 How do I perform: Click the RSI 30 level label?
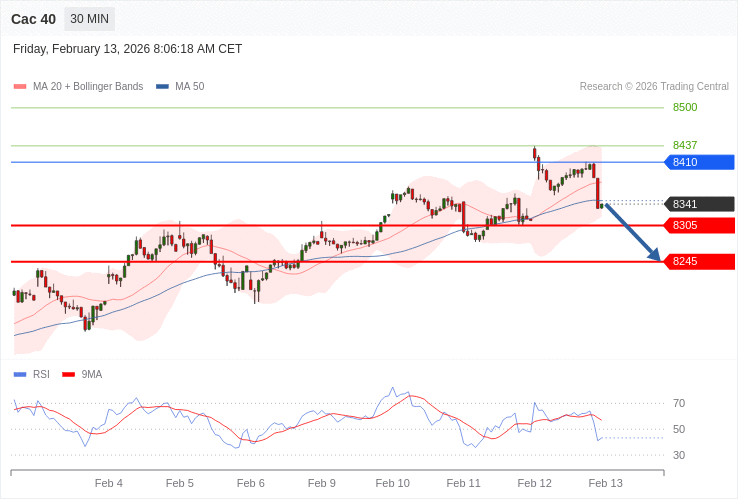pyautogui.click(x=679, y=455)
